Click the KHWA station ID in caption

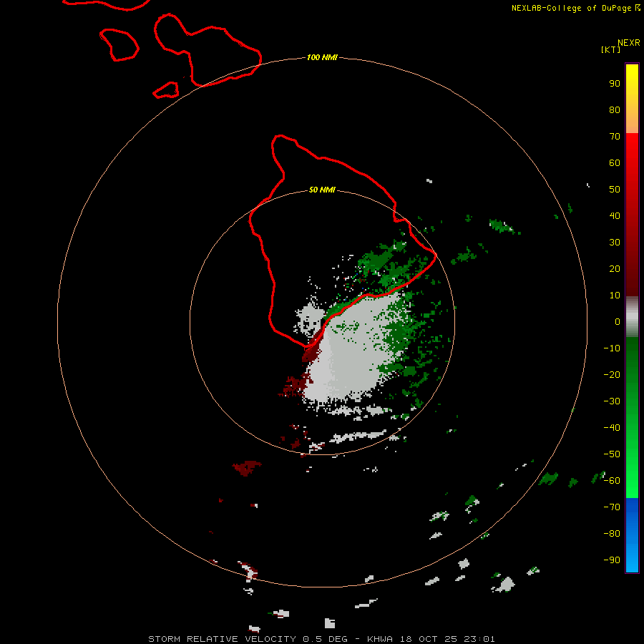[x=380, y=639]
